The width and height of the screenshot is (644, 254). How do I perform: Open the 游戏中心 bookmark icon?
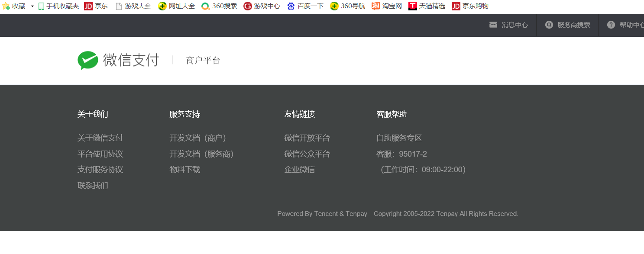coord(248,6)
